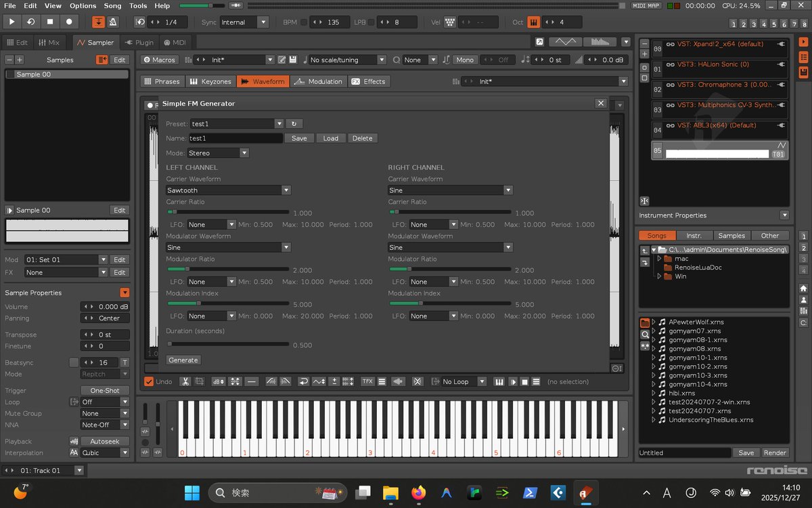Click the disk browser search magnifier icon
Image resolution: width=812 pixels, height=508 pixels.
(644, 335)
